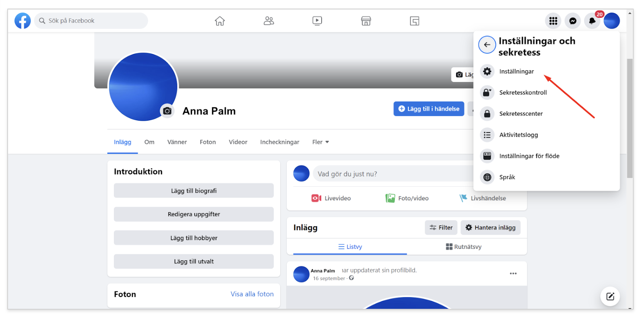Viewport: 644px width, 321px height.
Task: Click Lägg till utvalt button
Action: click(x=194, y=261)
